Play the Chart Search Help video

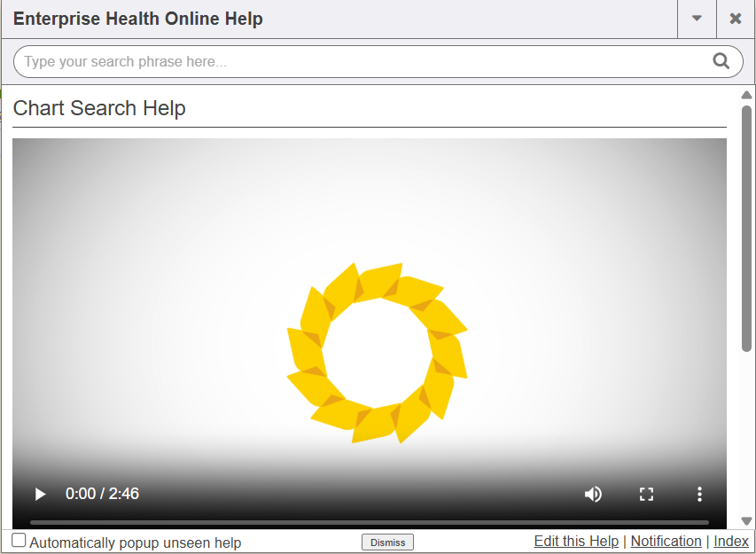[x=40, y=494]
